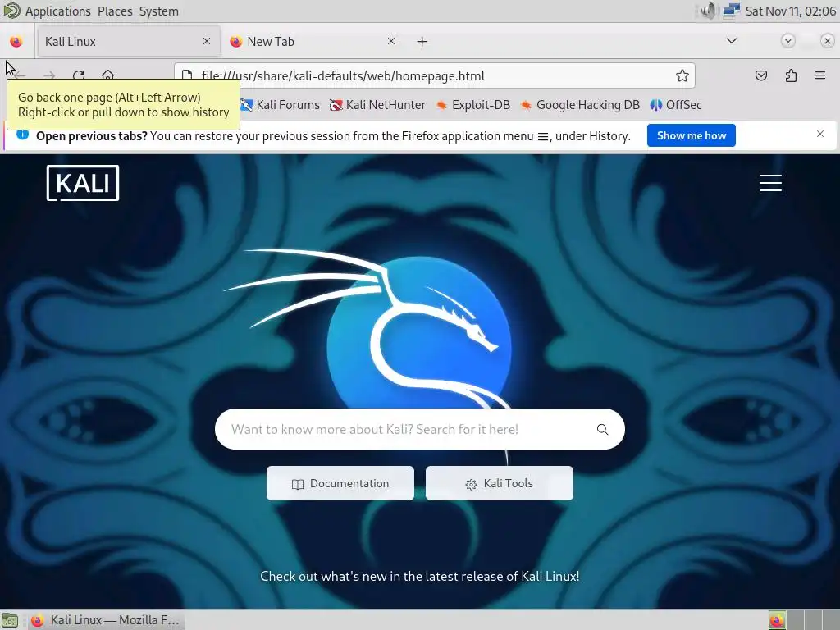Dismiss the Open previous tabs notification
This screenshot has width=840, height=630.
[x=820, y=134]
